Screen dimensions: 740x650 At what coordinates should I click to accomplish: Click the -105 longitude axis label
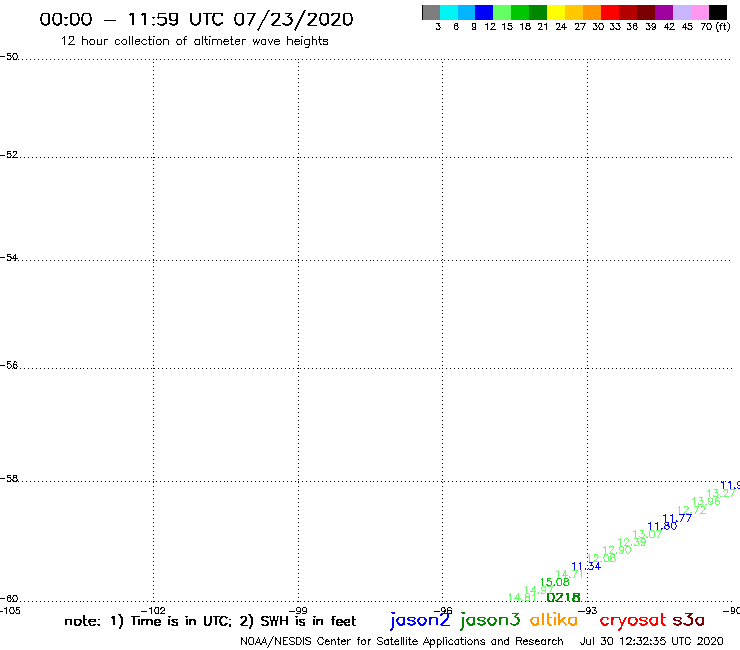point(10,610)
